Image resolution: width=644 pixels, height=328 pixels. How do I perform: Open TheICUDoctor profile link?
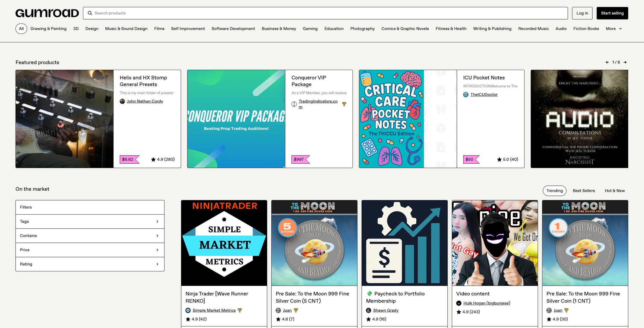click(484, 95)
